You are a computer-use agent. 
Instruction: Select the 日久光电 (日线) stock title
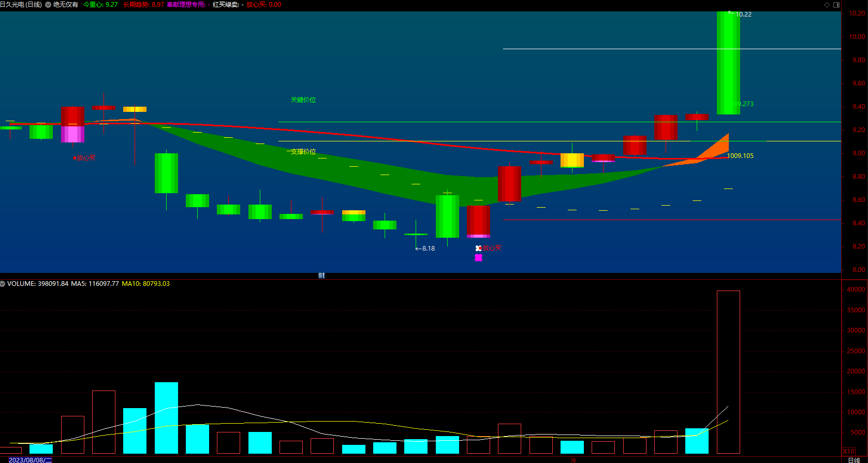(21, 5)
